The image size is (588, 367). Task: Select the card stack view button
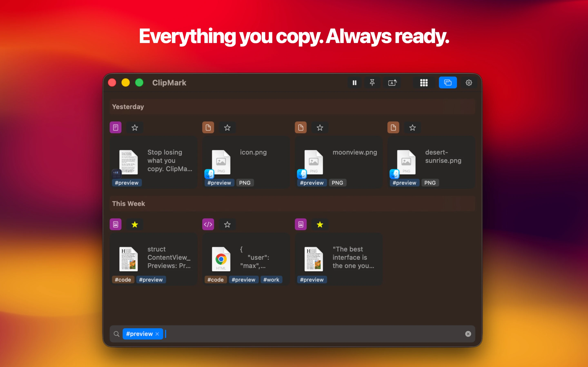448,83
